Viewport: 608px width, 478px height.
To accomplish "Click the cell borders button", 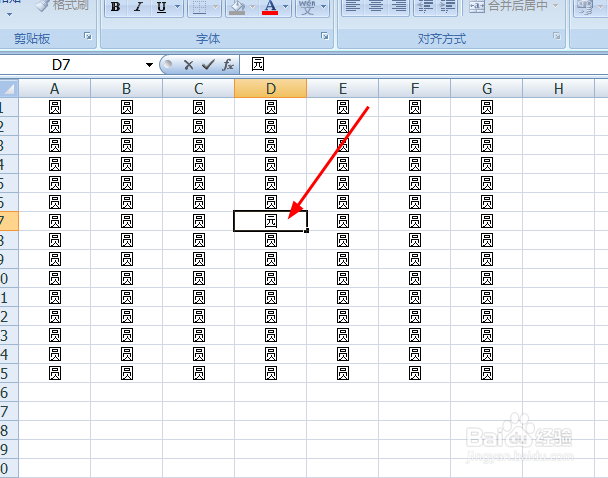I will pyautogui.click(x=199, y=7).
